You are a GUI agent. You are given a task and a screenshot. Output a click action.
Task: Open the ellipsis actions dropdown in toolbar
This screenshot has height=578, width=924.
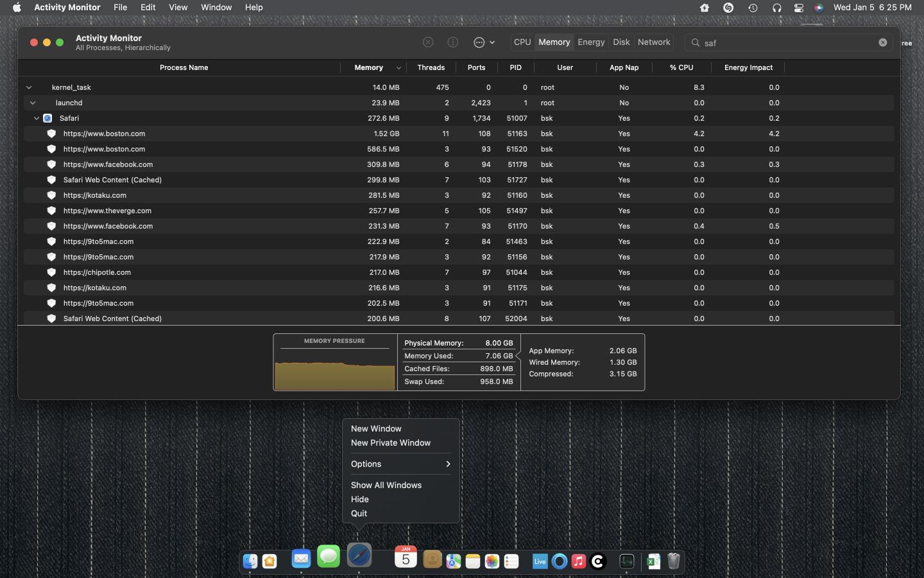[484, 42]
